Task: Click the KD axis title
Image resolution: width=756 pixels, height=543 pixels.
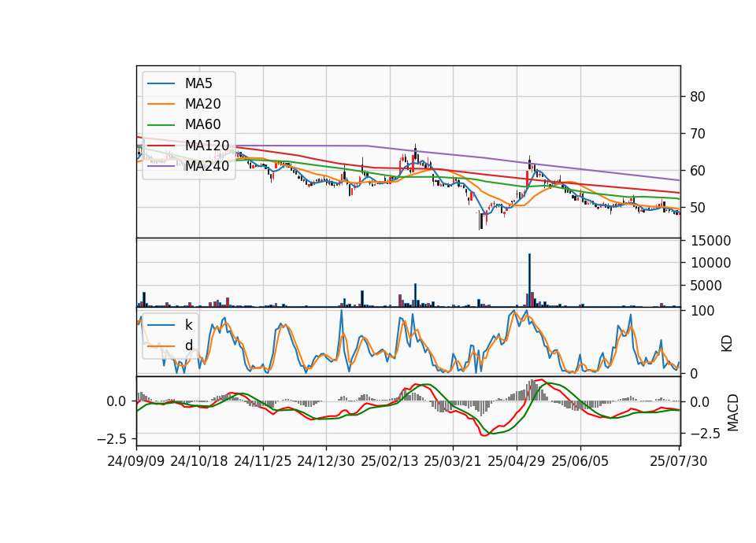Action: click(x=727, y=344)
